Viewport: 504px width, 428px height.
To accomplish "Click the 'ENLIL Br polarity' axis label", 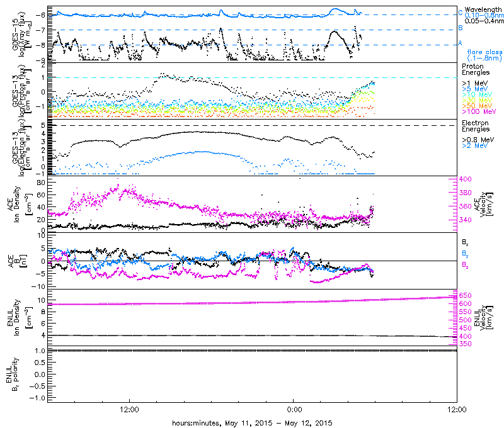I will point(12,374).
